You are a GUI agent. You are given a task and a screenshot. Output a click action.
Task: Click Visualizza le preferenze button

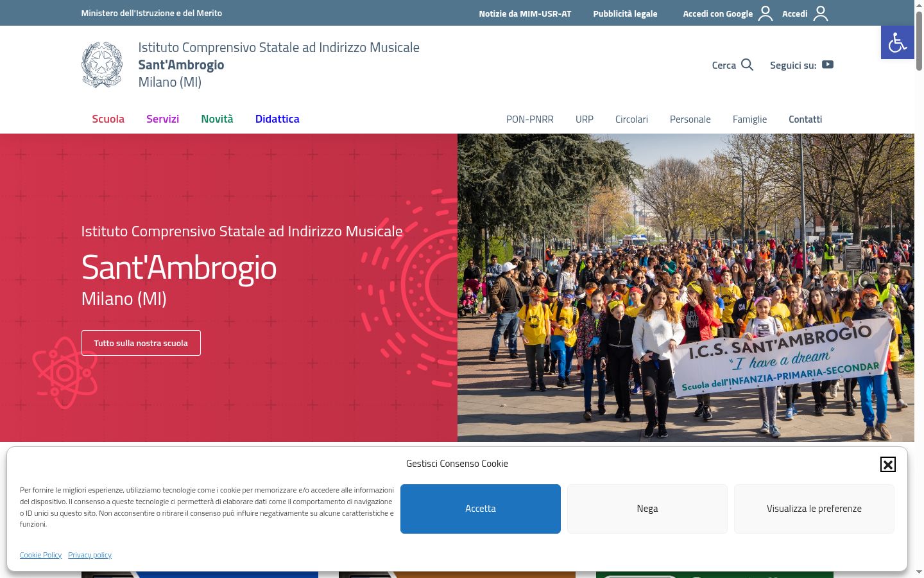[x=814, y=509]
